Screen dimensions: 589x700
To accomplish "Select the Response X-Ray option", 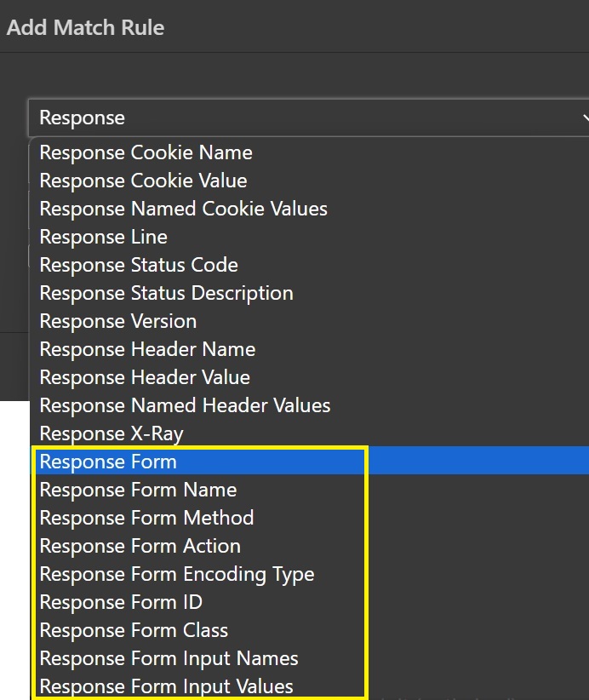I will pyautogui.click(x=112, y=434).
